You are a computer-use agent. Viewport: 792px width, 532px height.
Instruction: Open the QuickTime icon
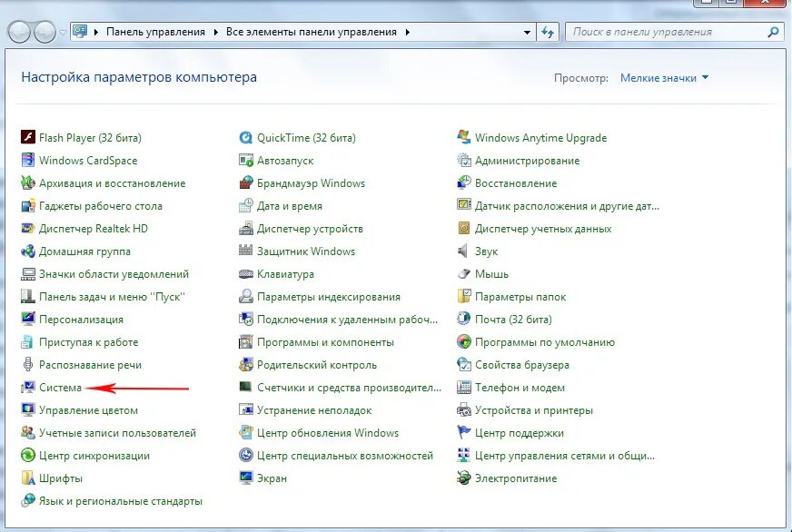coord(245,137)
